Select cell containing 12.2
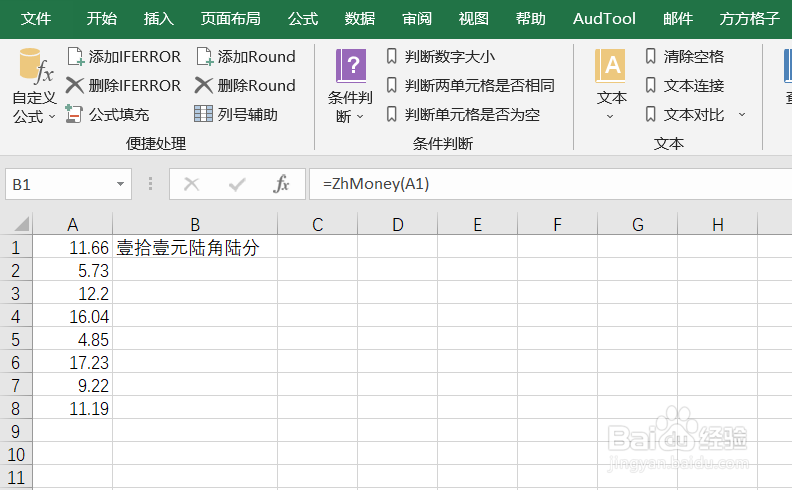 (x=73, y=293)
